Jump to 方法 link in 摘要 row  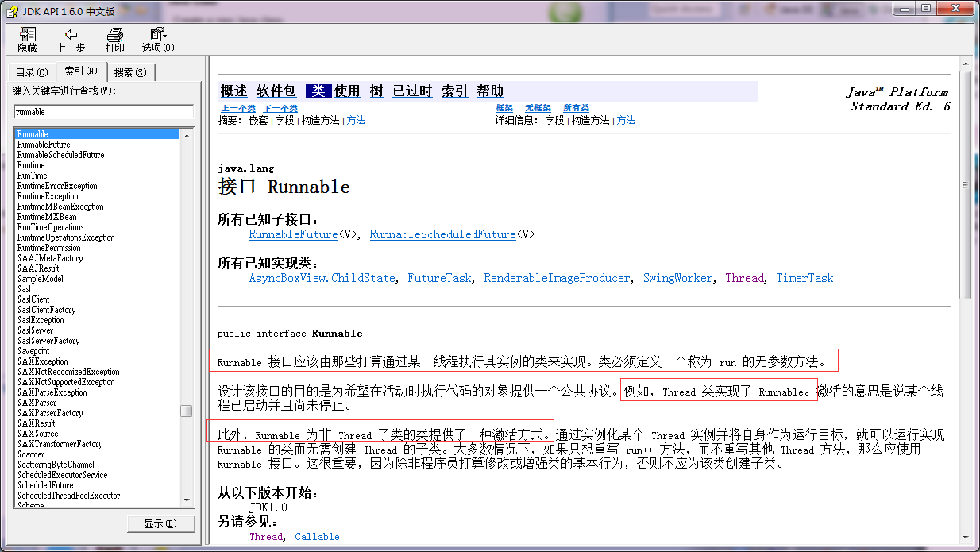[357, 121]
